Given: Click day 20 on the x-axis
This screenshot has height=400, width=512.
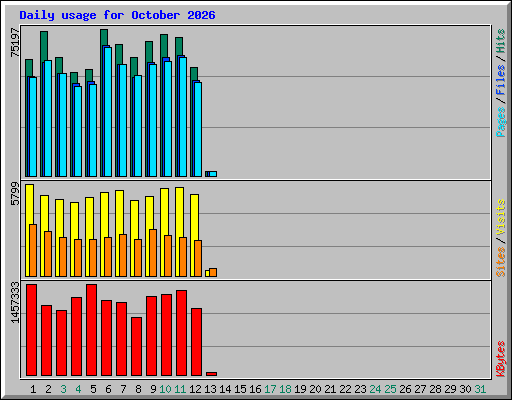Looking at the screenshot, I should (x=315, y=389).
